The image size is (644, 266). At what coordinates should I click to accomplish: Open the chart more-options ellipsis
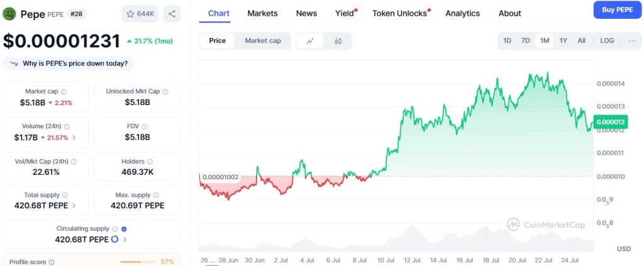point(633,41)
